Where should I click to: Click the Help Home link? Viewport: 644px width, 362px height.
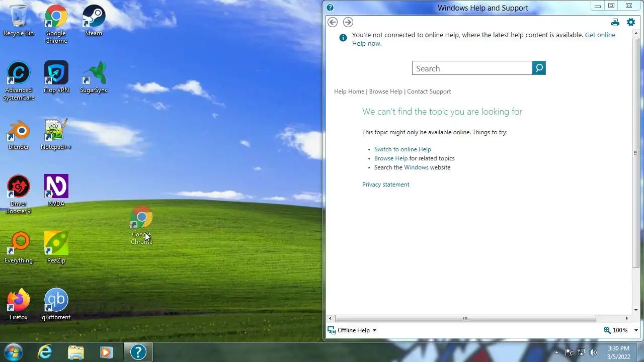pos(349,92)
